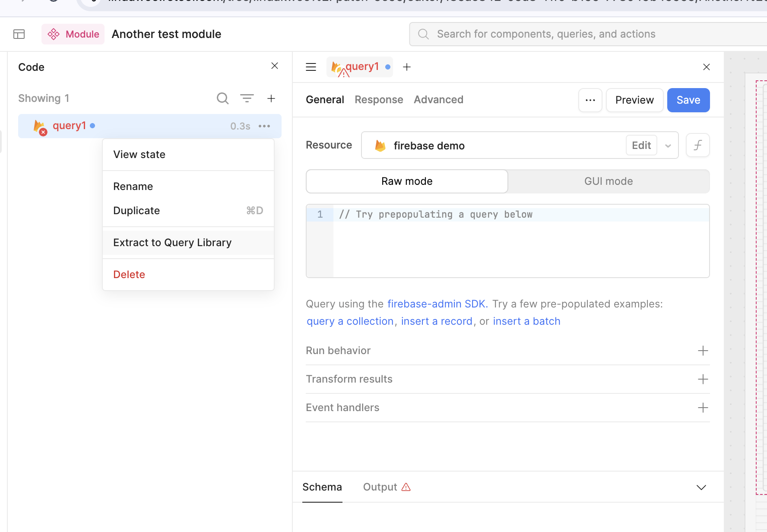The width and height of the screenshot is (767, 532).
Task: Search queries in the Code panel
Action: coord(222,98)
